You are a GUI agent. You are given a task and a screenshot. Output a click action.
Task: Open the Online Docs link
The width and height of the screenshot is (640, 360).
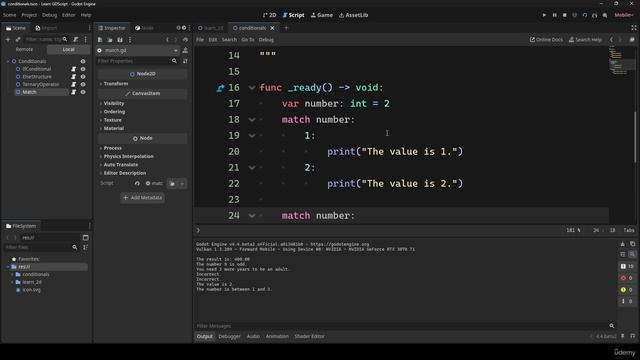[x=546, y=40]
